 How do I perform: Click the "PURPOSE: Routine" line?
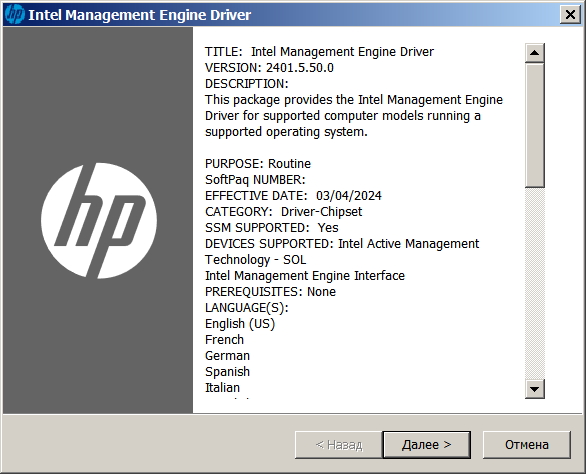[257, 164]
